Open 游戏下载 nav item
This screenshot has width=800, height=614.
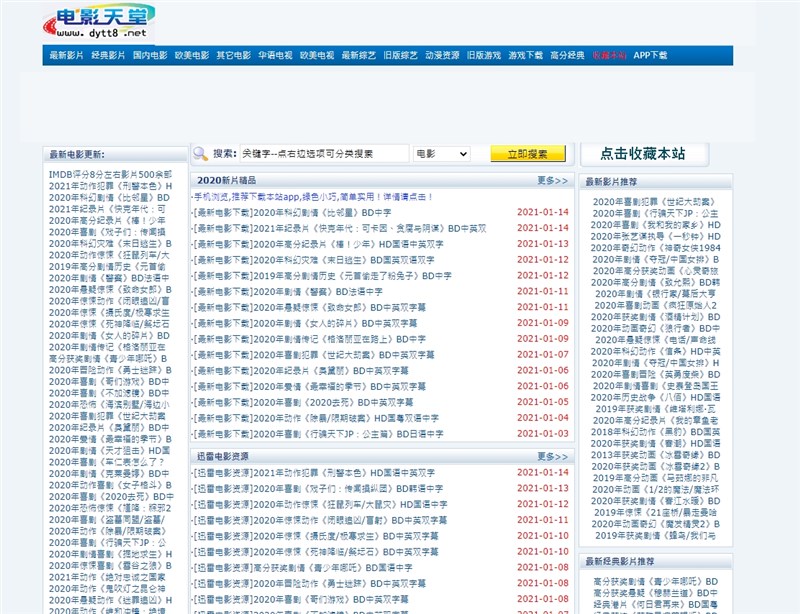click(526, 55)
